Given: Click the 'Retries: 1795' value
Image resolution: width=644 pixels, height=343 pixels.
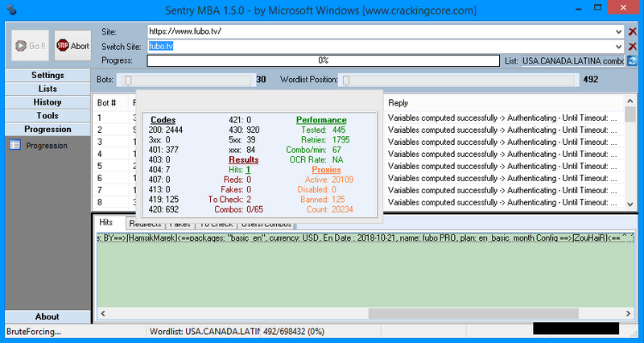Looking at the screenshot, I should 325,140.
